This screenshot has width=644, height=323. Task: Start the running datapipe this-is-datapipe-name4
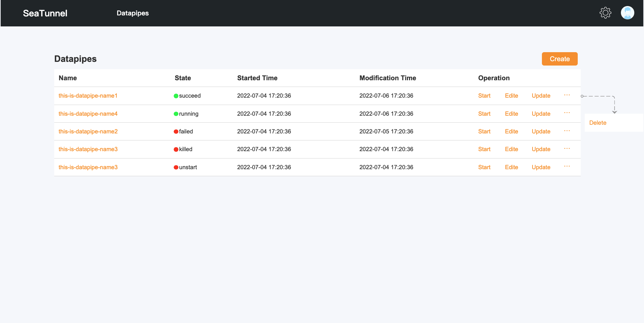pos(484,114)
